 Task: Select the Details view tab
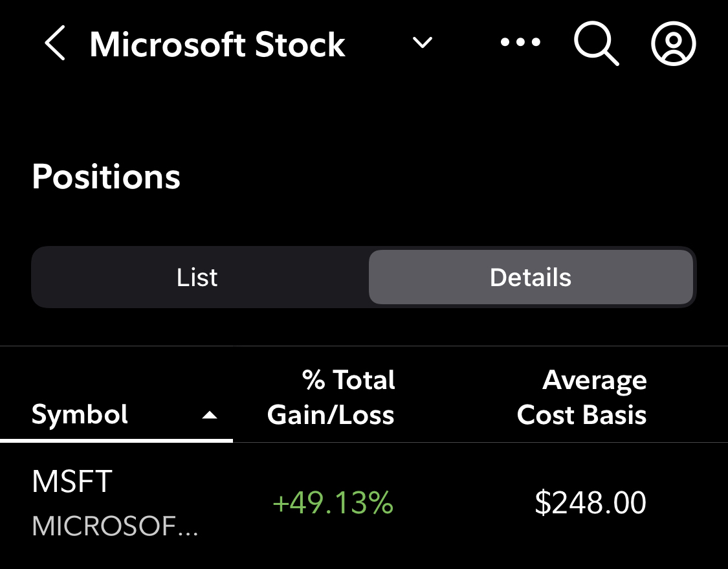[530, 278]
